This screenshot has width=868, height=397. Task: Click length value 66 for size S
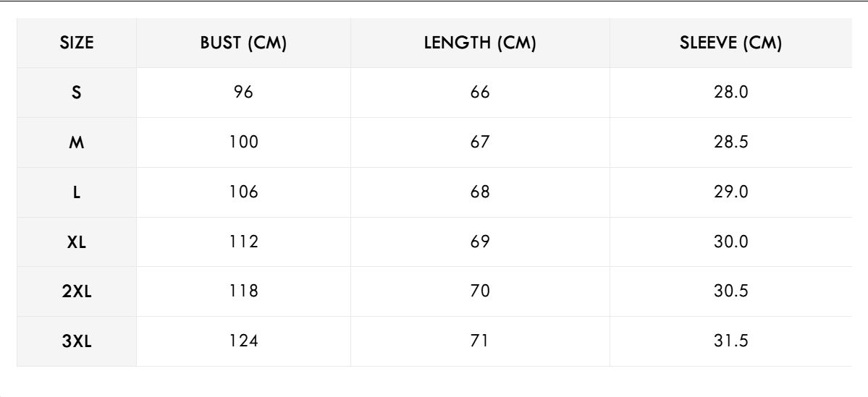click(x=479, y=93)
